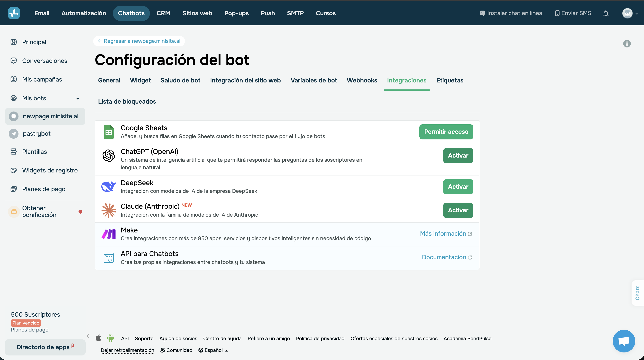Select the DeepSeek whale icon

pos(109,186)
